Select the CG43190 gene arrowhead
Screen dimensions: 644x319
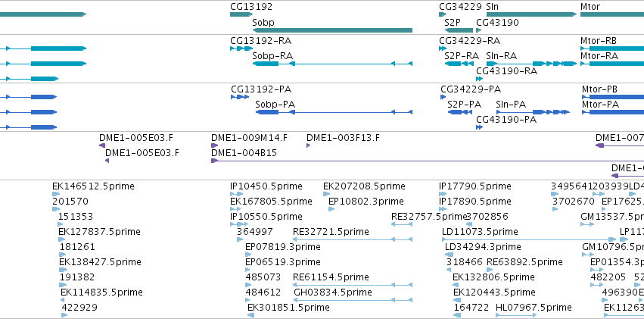click(x=478, y=30)
